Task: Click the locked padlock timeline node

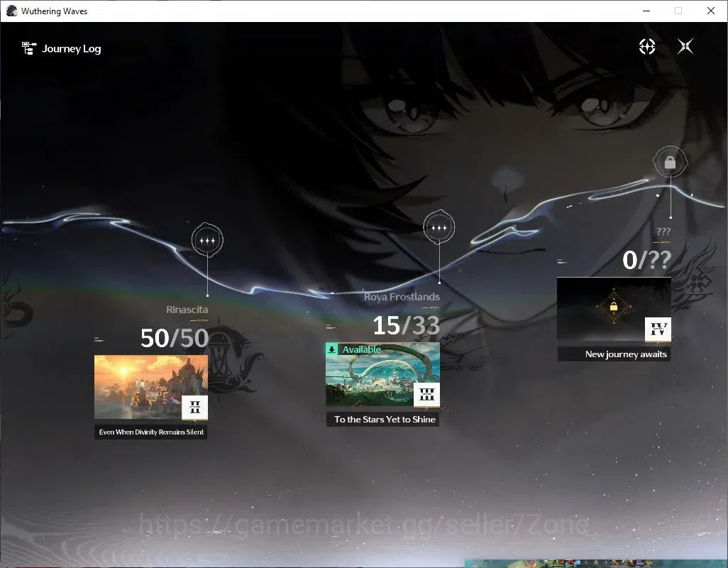Action: 670,162
